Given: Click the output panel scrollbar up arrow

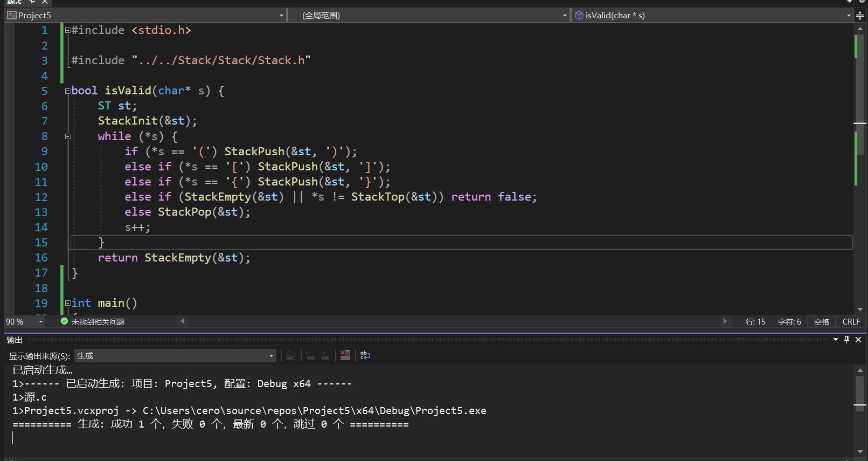Looking at the screenshot, I should coord(860,370).
